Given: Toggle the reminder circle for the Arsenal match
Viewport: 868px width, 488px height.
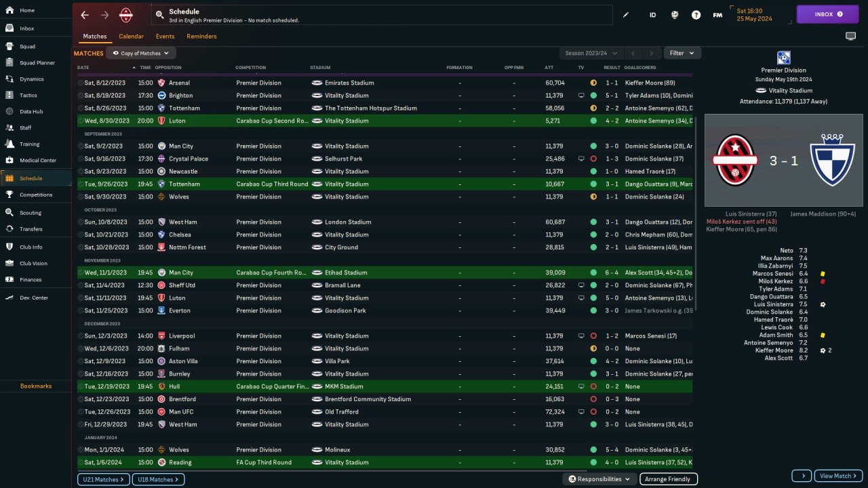Looking at the screenshot, I should point(81,83).
